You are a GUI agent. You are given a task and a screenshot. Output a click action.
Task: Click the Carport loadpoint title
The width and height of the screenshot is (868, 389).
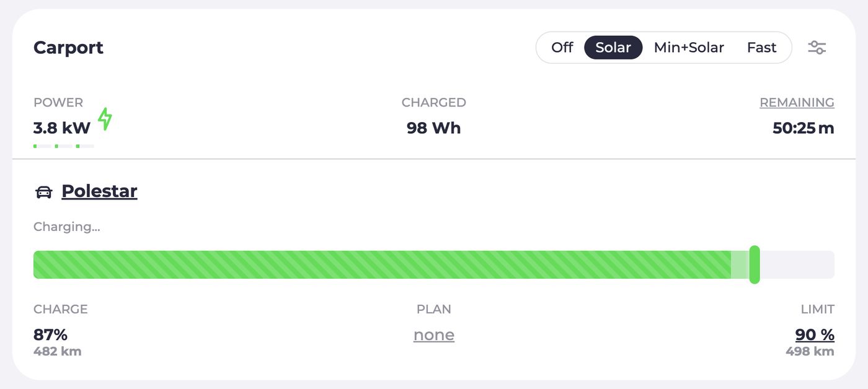[x=68, y=48]
